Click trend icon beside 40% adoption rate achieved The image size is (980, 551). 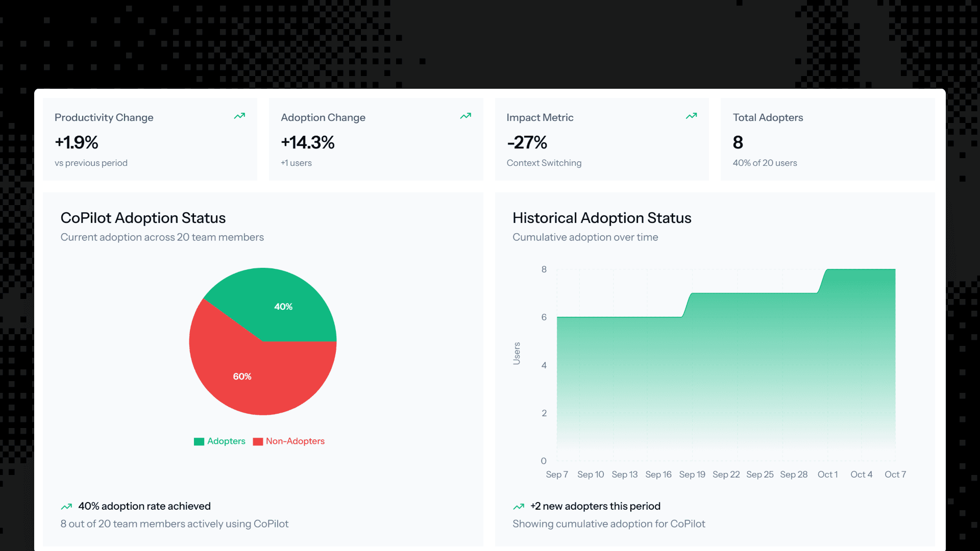pyautogui.click(x=66, y=507)
